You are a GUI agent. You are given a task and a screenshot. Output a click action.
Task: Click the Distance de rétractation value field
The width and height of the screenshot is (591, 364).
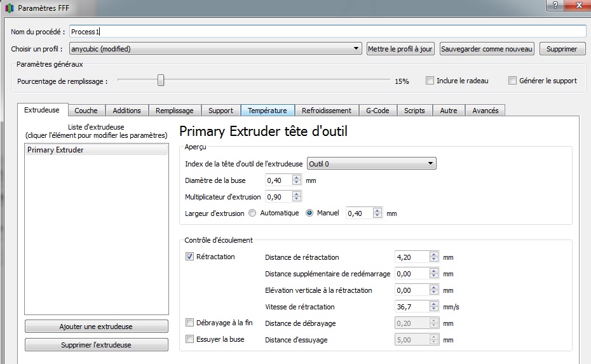412,257
